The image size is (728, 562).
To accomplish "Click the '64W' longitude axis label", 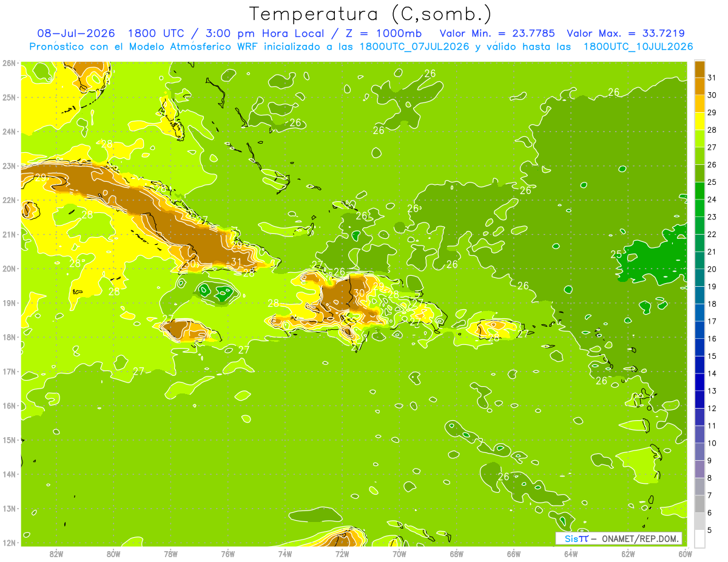I will [570, 554].
